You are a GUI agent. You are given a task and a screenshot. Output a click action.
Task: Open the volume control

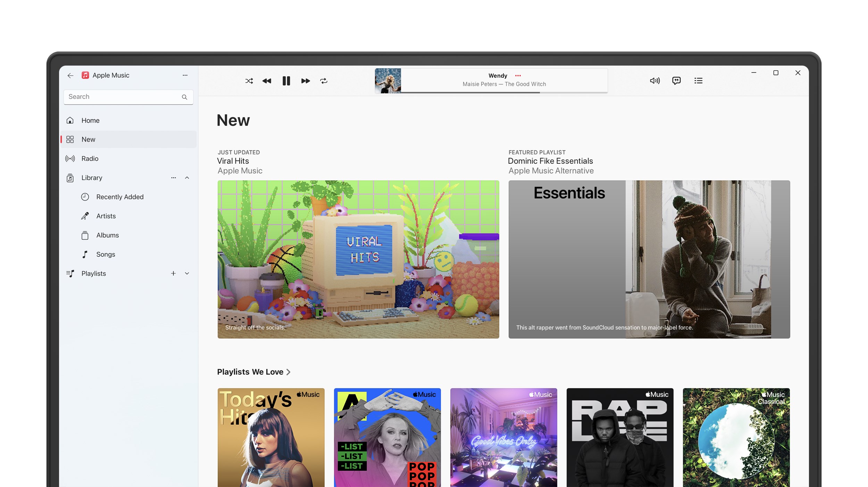[x=655, y=80]
